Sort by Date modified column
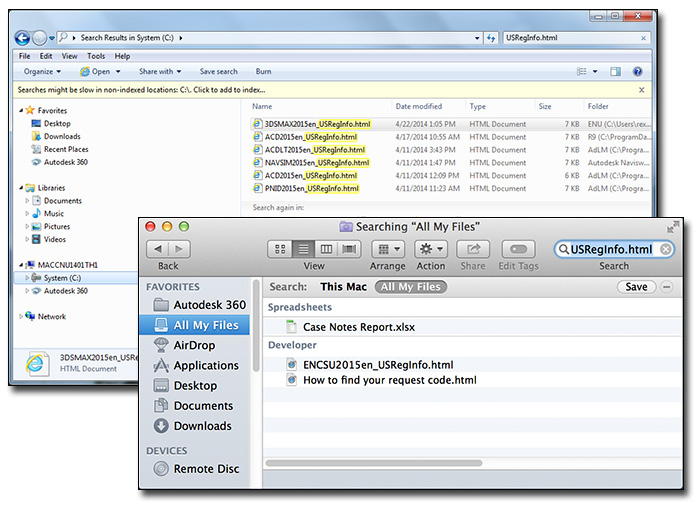This screenshot has width=696, height=506. click(419, 107)
